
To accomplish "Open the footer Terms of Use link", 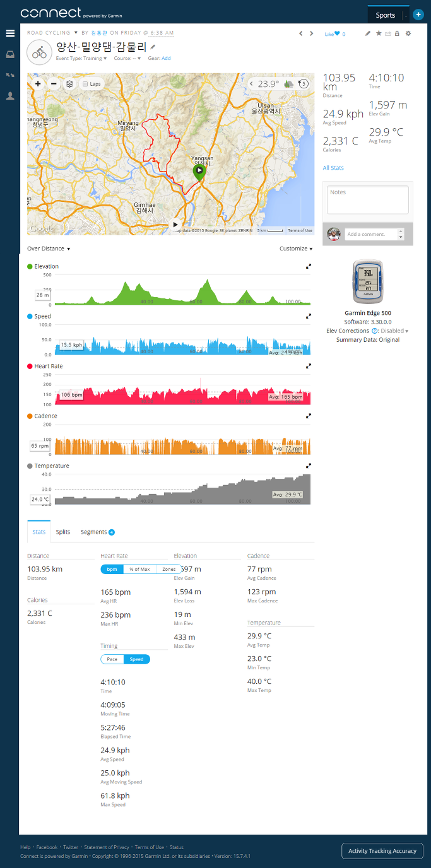I will pyautogui.click(x=150, y=847).
